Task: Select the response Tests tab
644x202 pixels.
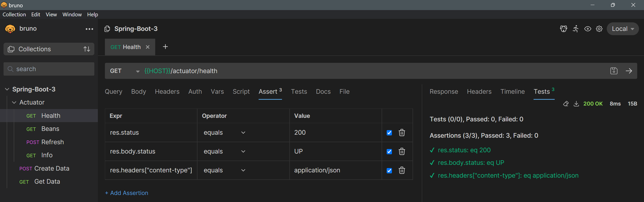Action: click(544, 91)
